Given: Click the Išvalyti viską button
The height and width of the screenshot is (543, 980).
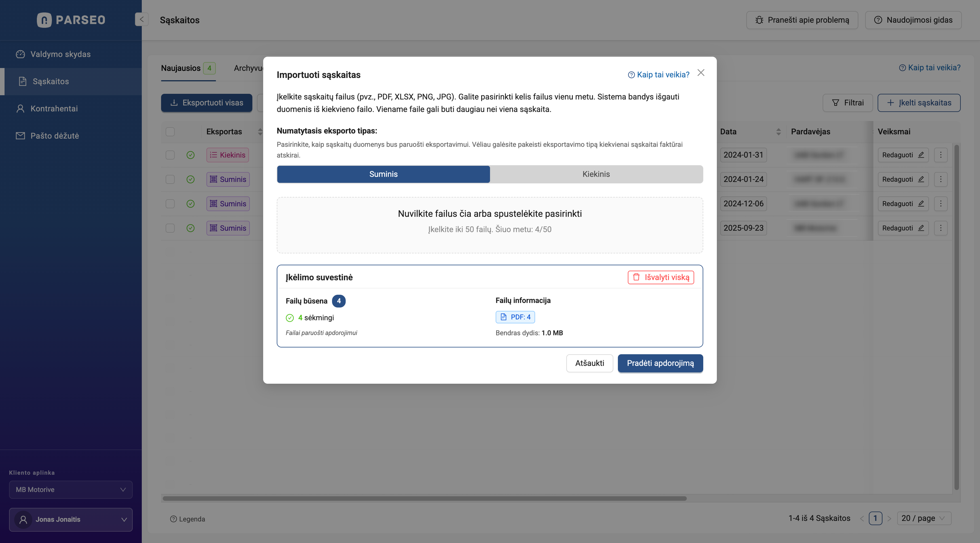Looking at the screenshot, I should [660, 277].
